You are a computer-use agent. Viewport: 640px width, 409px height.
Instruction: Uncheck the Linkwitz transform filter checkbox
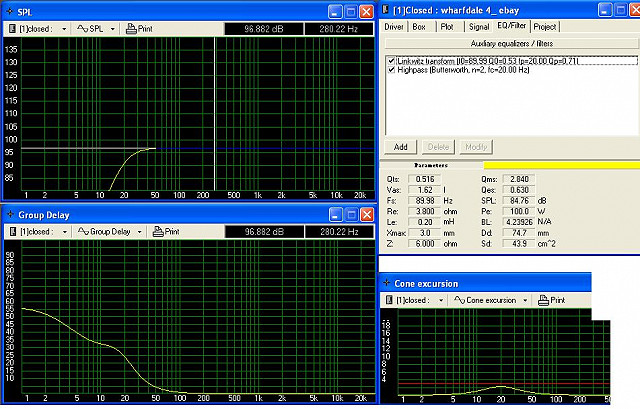[391, 61]
